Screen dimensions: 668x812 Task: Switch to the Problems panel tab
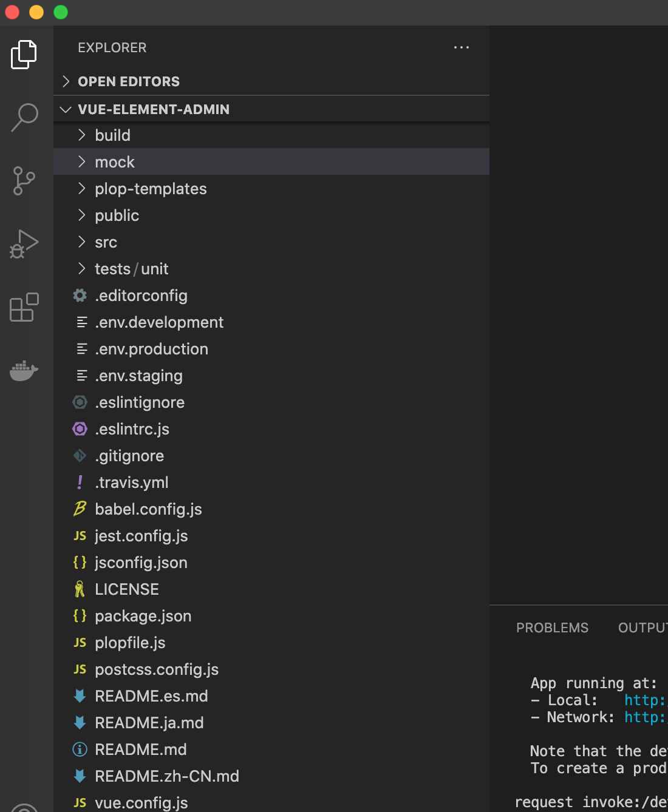click(x=552, y=628)
